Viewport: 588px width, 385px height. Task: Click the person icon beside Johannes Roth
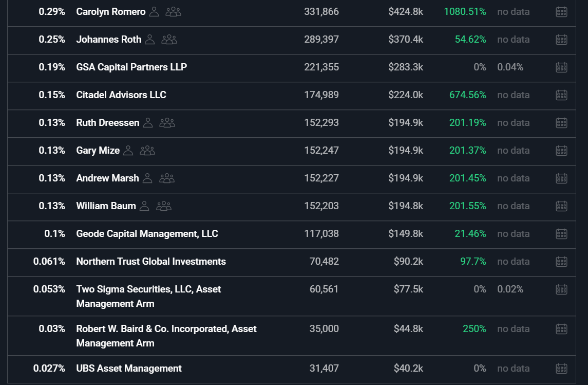click(x=150, y=40)
